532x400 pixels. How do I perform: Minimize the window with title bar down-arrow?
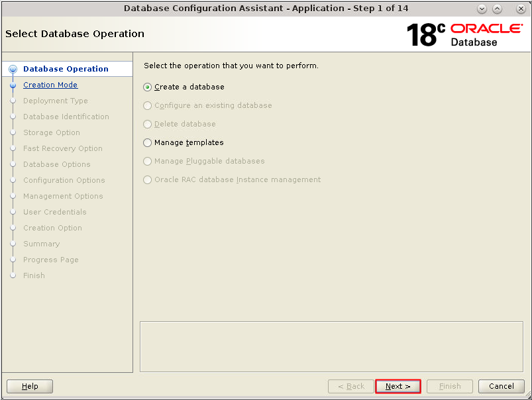[x=482, y=9]
